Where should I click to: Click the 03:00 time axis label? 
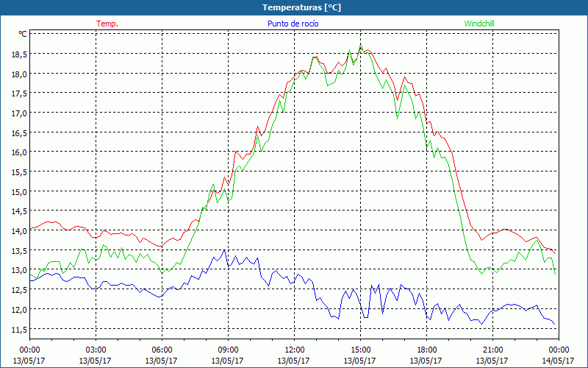96,350
